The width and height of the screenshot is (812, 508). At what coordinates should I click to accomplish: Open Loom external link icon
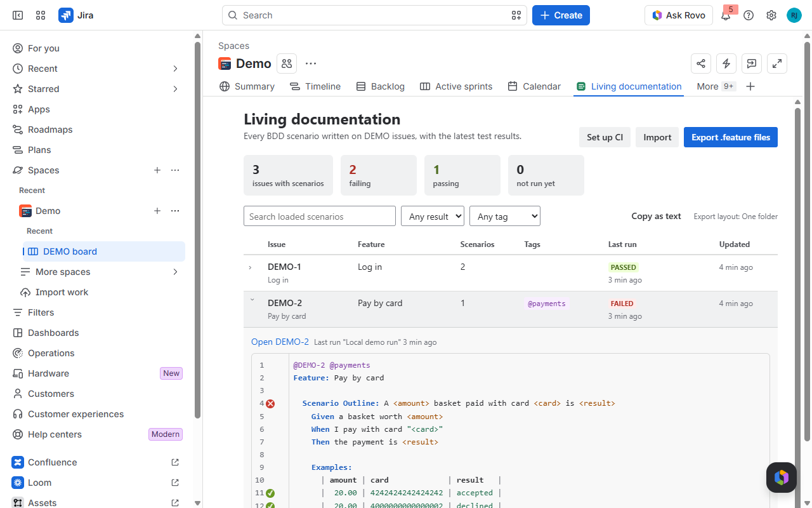coord(175,483)
